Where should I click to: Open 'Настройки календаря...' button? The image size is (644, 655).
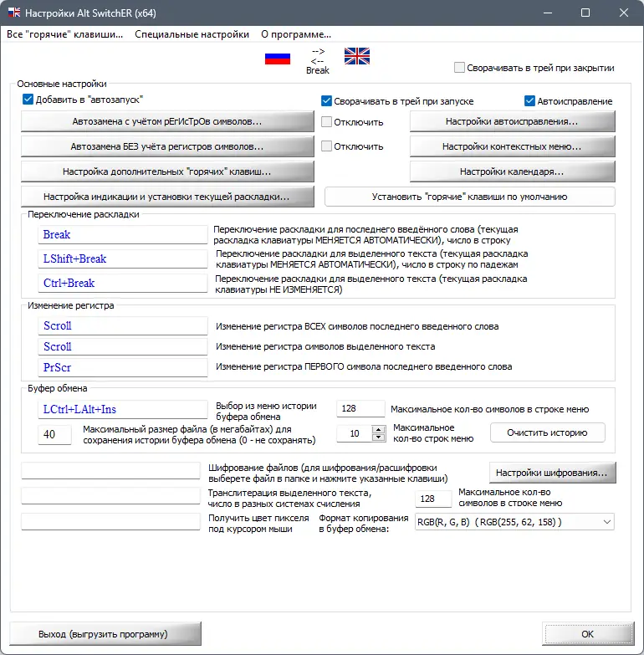(512, 171)
